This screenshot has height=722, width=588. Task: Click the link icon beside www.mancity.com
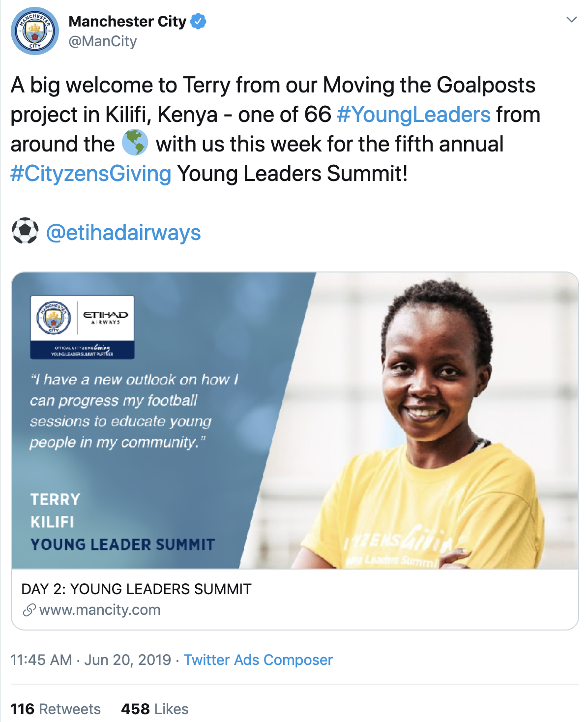pos(29,610)
